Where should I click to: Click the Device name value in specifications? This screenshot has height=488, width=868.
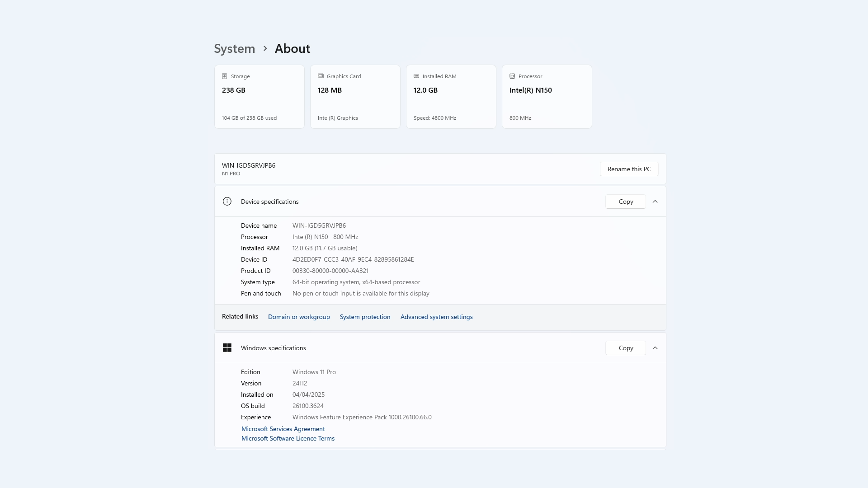pos(319,225)
